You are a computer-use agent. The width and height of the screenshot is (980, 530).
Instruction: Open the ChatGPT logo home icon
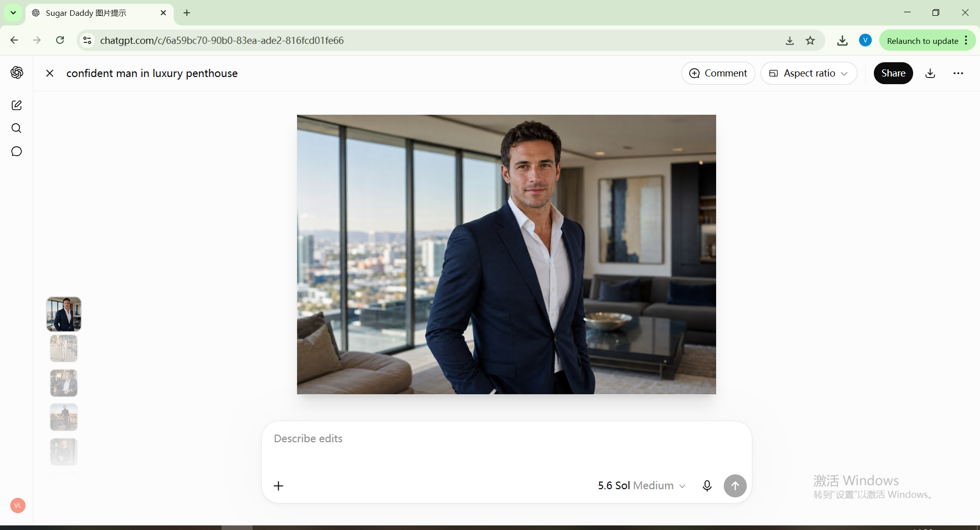coord(17,73)
